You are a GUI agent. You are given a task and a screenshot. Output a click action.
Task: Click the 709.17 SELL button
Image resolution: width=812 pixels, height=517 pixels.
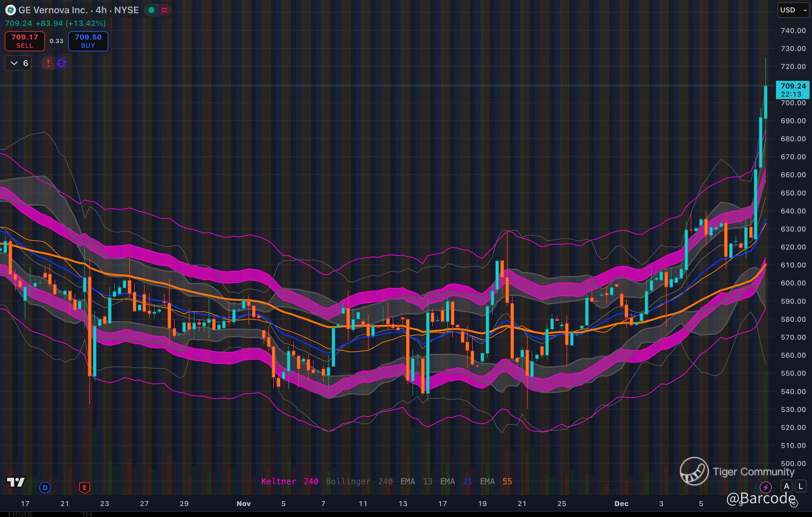[24, 41]
